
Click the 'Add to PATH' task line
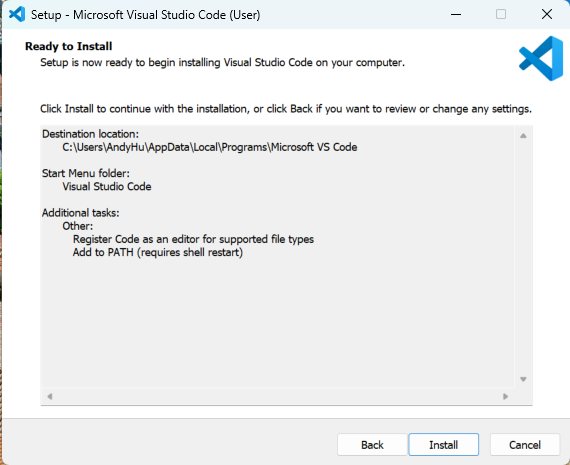(158, 252)
